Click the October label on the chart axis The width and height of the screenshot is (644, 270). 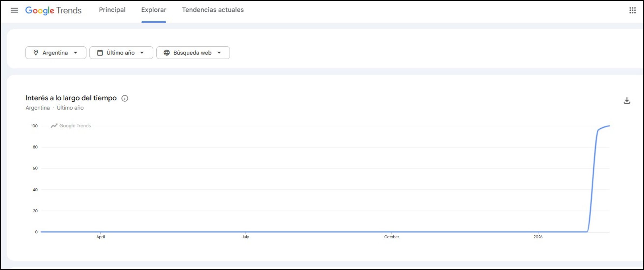coord(392,237)
